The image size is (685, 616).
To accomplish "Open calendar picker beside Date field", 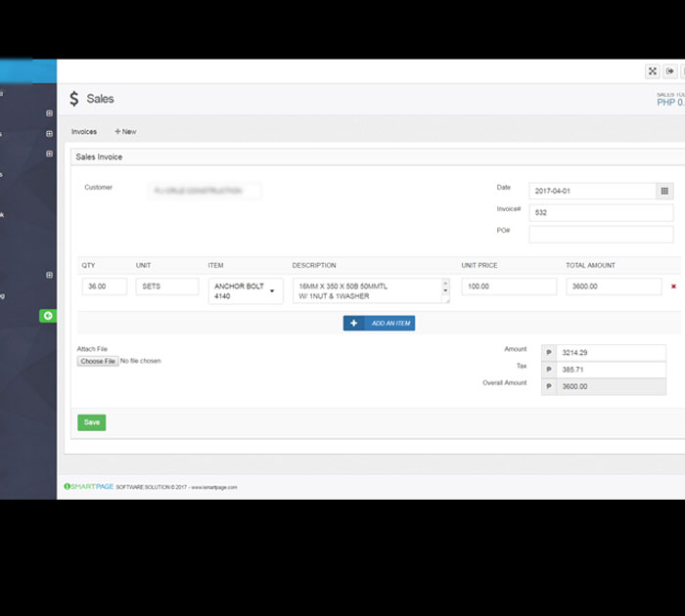I will pos(664,191).
